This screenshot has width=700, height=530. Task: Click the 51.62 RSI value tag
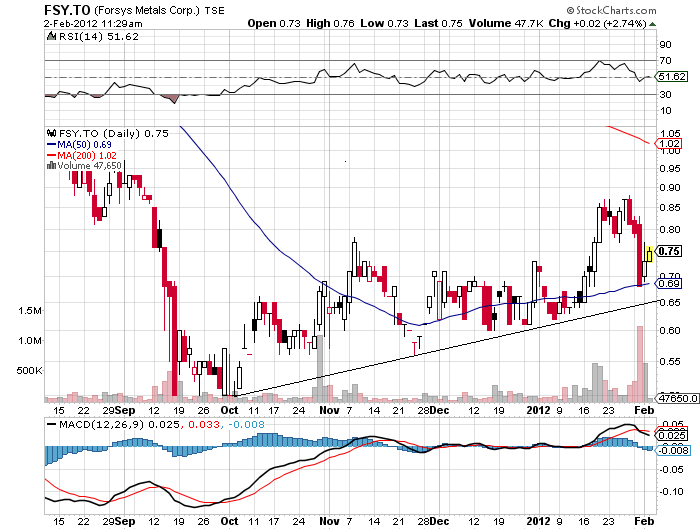click(x=671, y=76)
